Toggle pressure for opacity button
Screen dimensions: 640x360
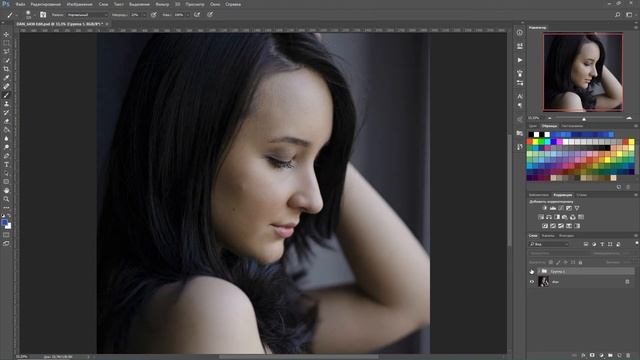(153, 15)
